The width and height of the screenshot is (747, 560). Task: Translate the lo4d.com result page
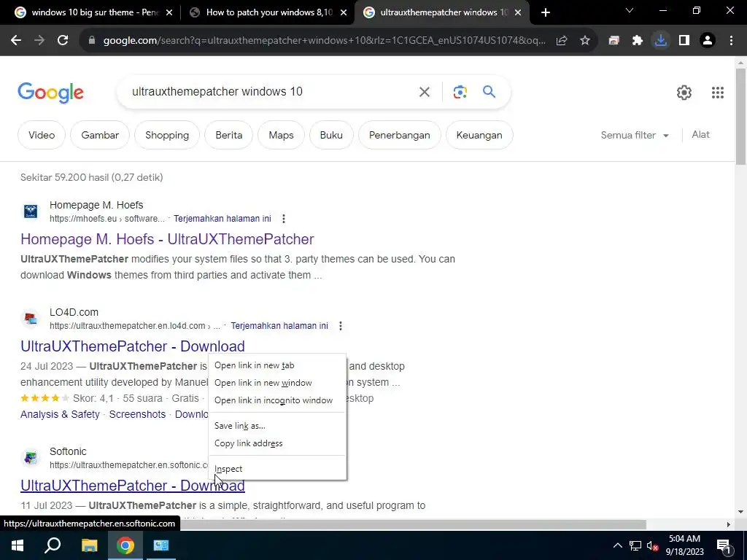tap(279, 326)
